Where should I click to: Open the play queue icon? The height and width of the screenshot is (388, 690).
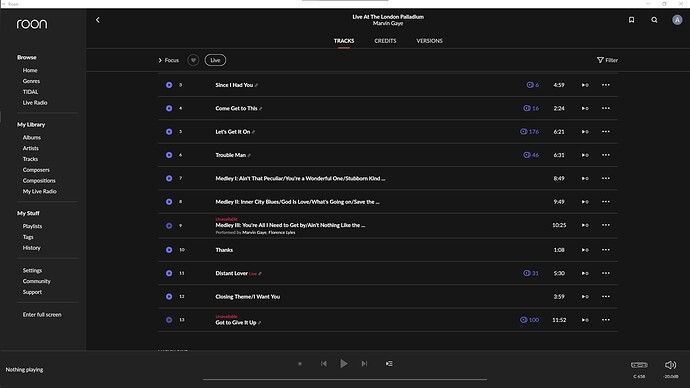point(389,363)
